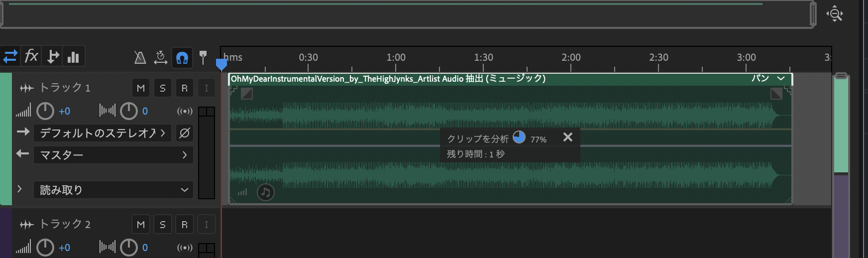
Task: Click the Track 2 volume knob
Action: pyautogui.click(x=45, y=248)
